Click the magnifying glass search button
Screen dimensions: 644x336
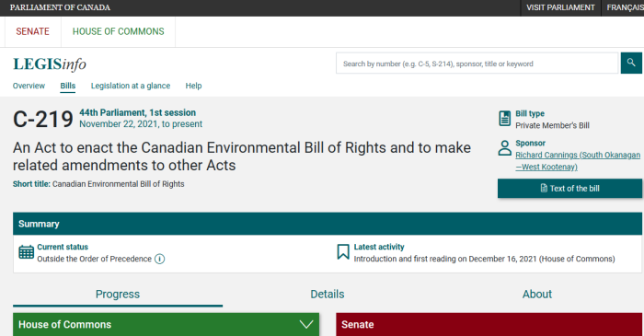(631, 63)
